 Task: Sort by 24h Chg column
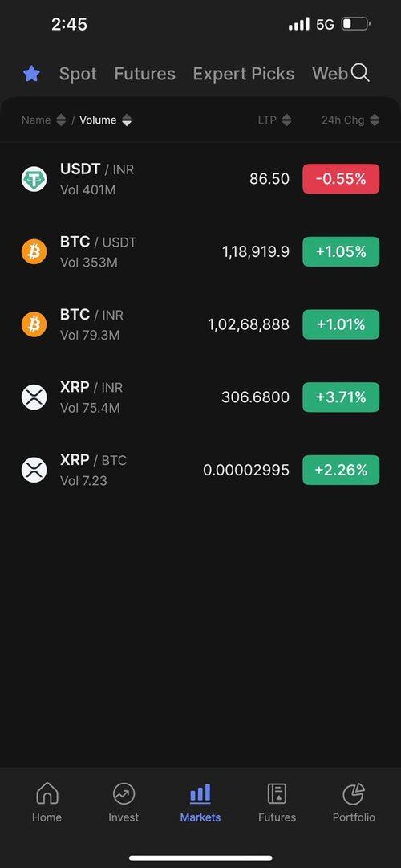click(x=350, y=120)
